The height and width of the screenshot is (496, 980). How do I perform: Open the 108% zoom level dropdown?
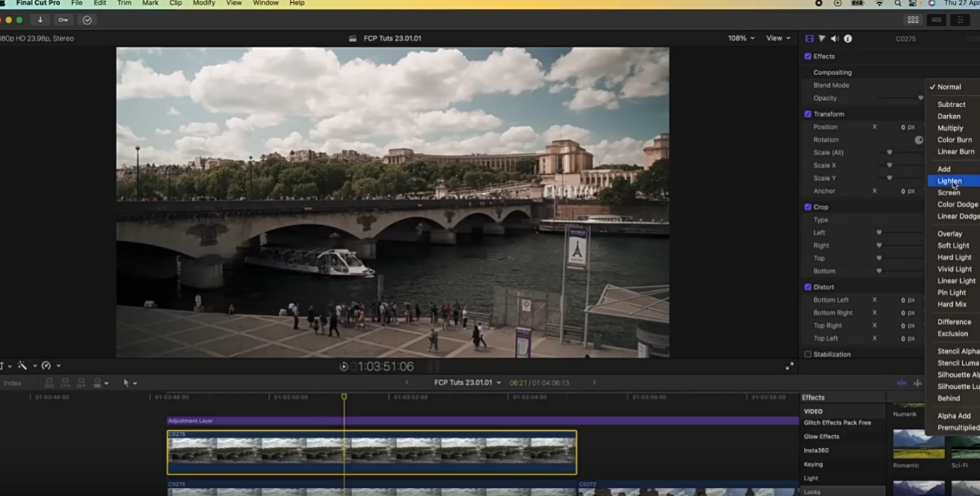pyautogui.click(x=741, y=39)
